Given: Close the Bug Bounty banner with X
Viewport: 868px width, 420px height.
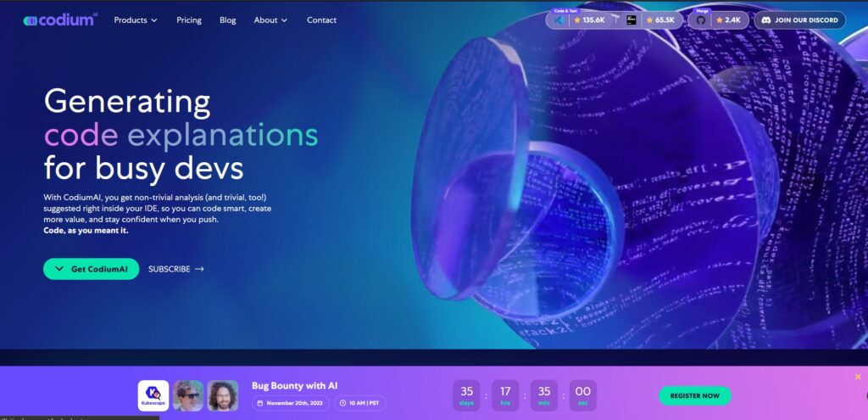Looking at the screenshot, I should point(858,377).
